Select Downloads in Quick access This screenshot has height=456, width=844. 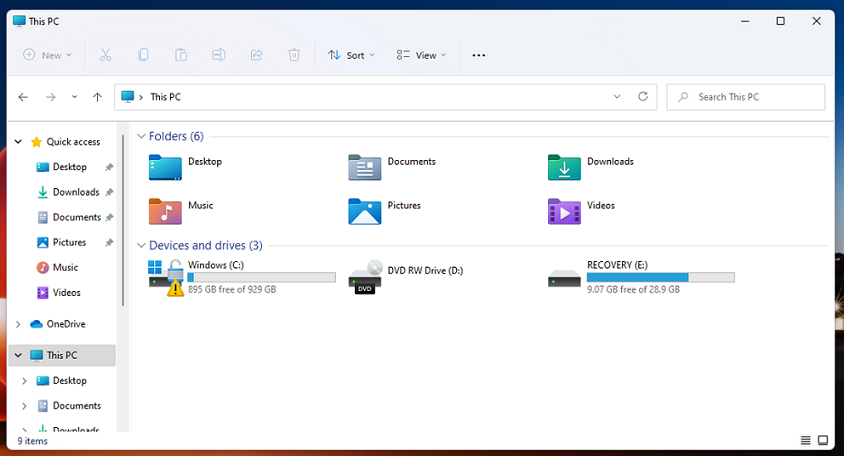point(75,192)
